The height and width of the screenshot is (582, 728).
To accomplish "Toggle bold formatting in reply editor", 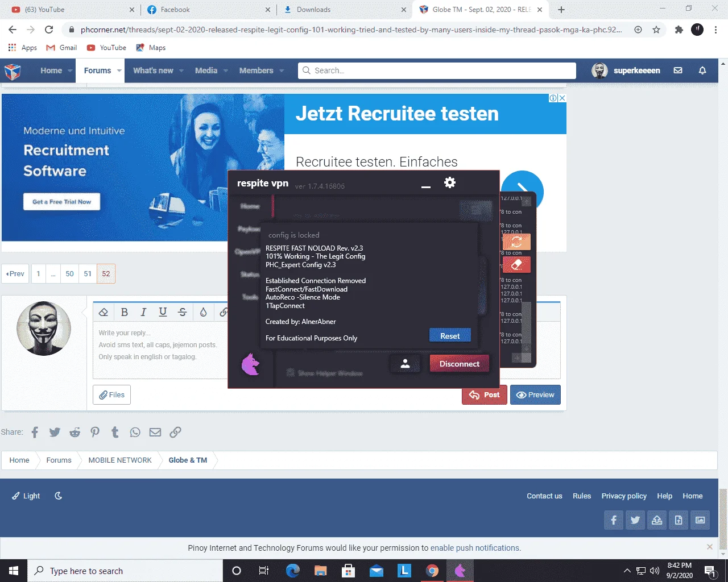I will (x=125, y=312).
